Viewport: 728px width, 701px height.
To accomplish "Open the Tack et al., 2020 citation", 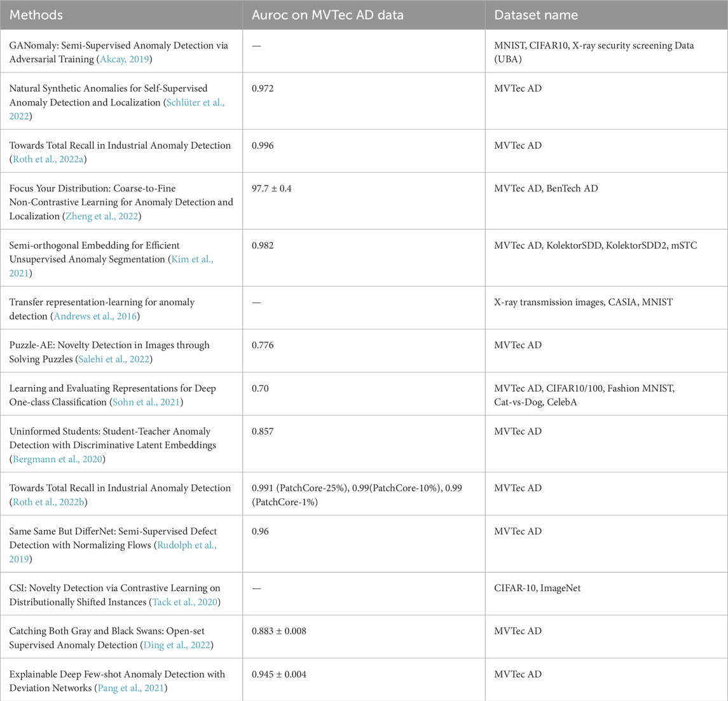I will click(x=185, y=602).
